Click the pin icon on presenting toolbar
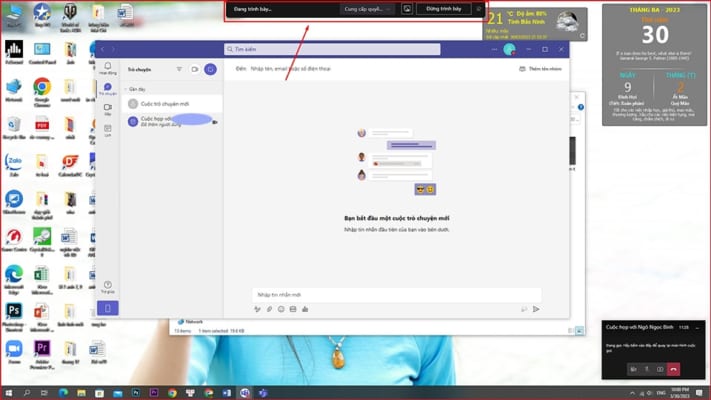Image resolution: width=711 pixels, height=400 pixels. tap(479, 9)
